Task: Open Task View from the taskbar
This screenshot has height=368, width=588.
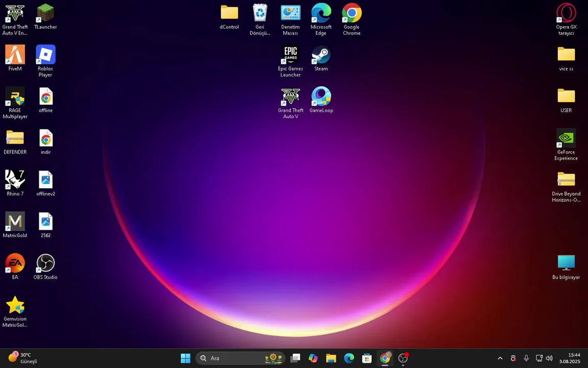Action: (295, 358)
